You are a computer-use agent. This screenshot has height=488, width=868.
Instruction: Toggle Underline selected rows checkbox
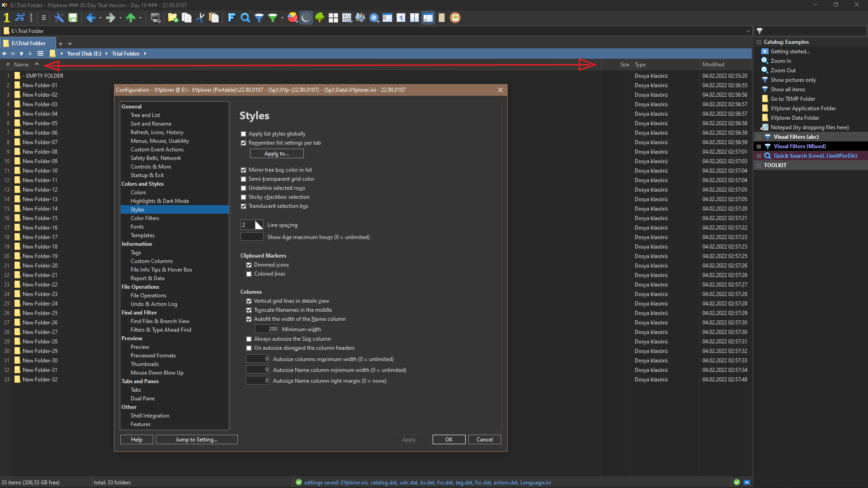pyautogui.click(x=244, y=188)
